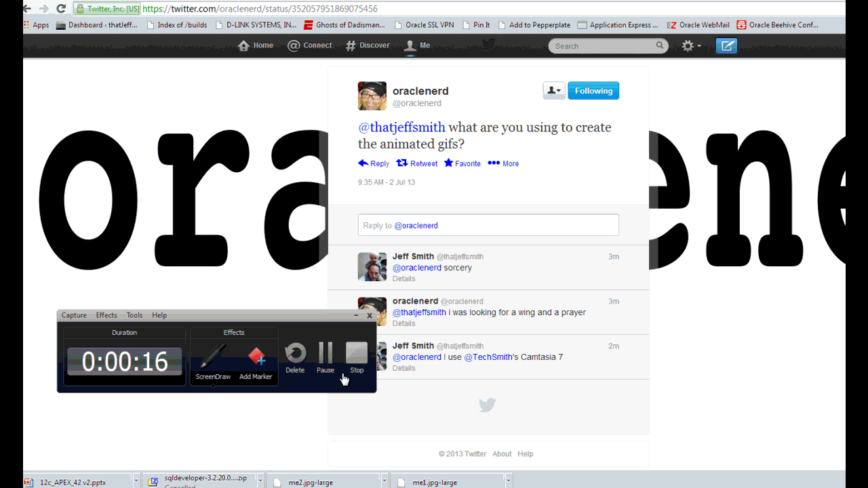The width and height of the screenshot is (868, 488).
Task: Open the me1.jpg-large download
Action: pos(448,482)
